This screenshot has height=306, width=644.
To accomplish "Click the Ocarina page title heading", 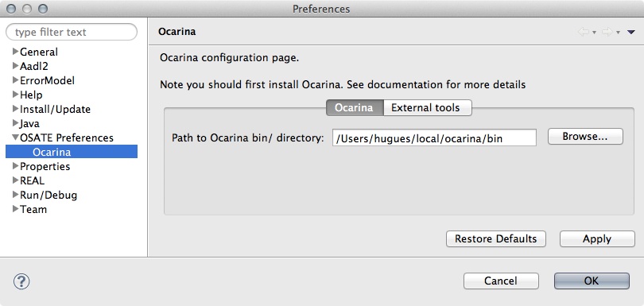I will (177, 32).
